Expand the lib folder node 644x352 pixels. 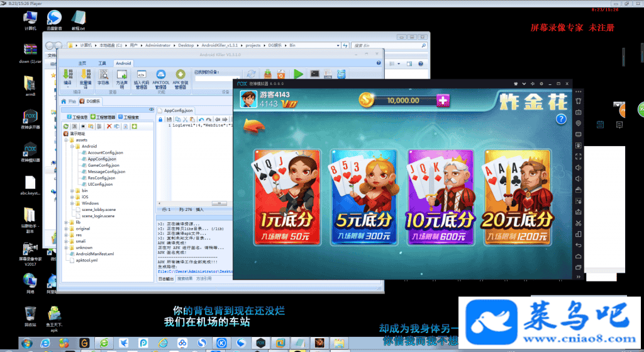click(65, 222)
